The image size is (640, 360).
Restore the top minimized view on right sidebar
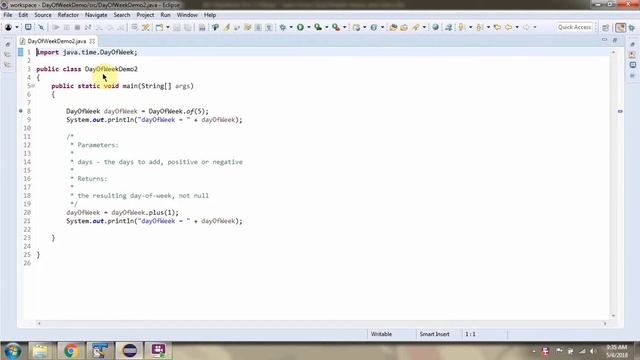633,44
